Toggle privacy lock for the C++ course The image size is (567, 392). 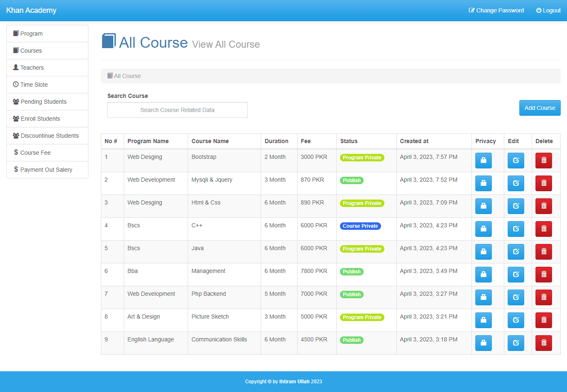(x=483, y=229)
